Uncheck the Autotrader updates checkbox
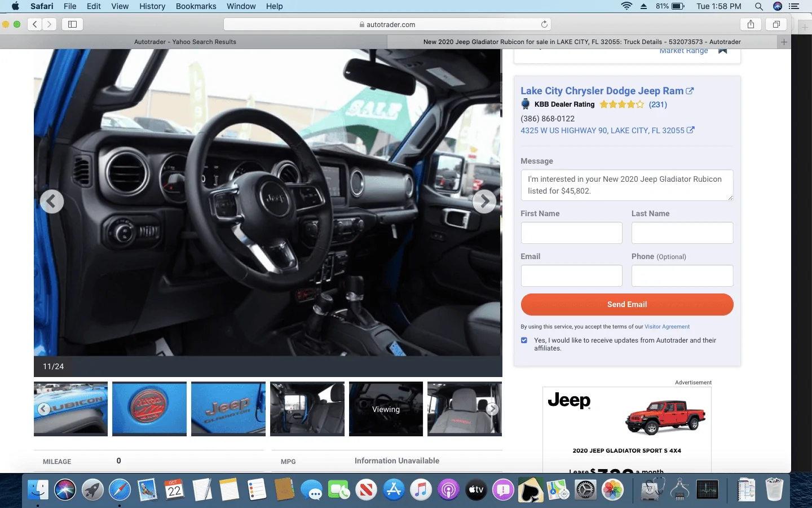The width and height of the screenshot is (812, 508). (x=524, y=340)
